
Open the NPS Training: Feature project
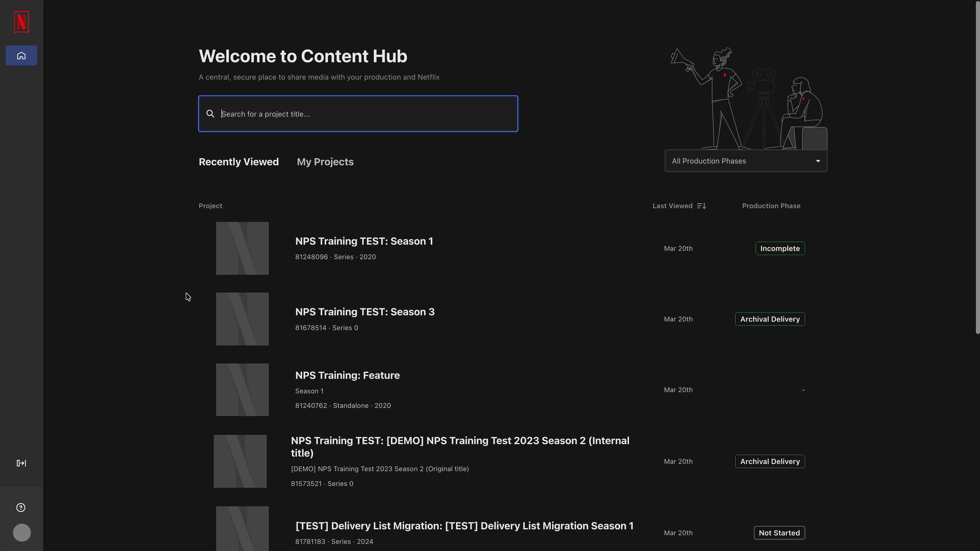347,375
